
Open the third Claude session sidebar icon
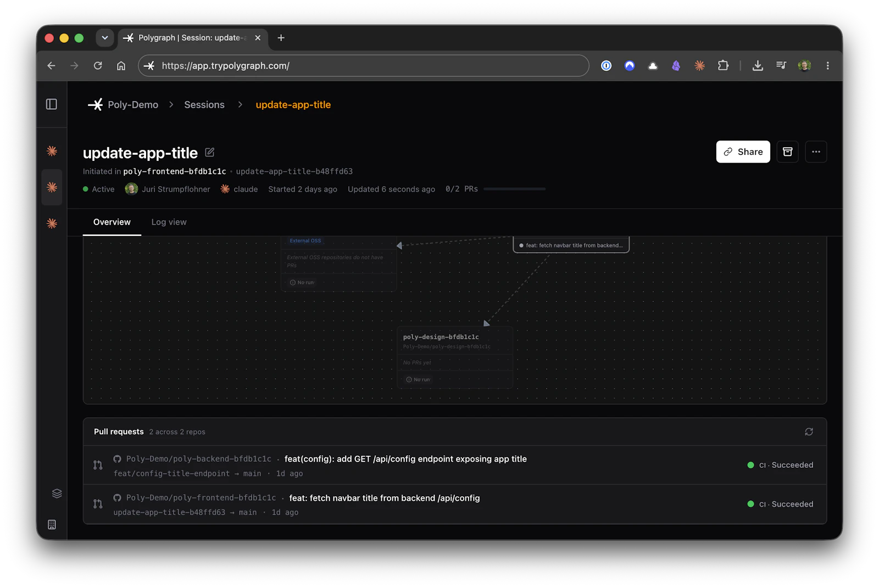[52, 223]
